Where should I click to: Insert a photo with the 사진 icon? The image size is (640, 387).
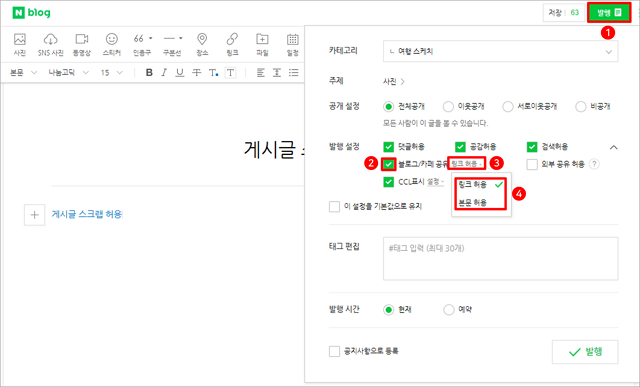coord(20,44)
